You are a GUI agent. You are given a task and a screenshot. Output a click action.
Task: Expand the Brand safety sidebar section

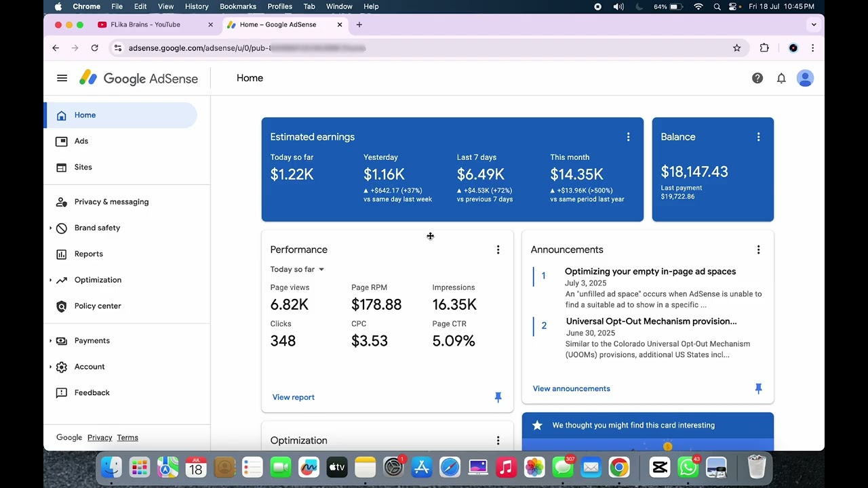[x=50, y=228]
